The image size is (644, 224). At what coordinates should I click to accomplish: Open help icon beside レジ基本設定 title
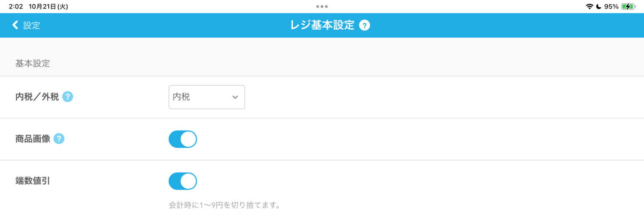pos(365,25)
